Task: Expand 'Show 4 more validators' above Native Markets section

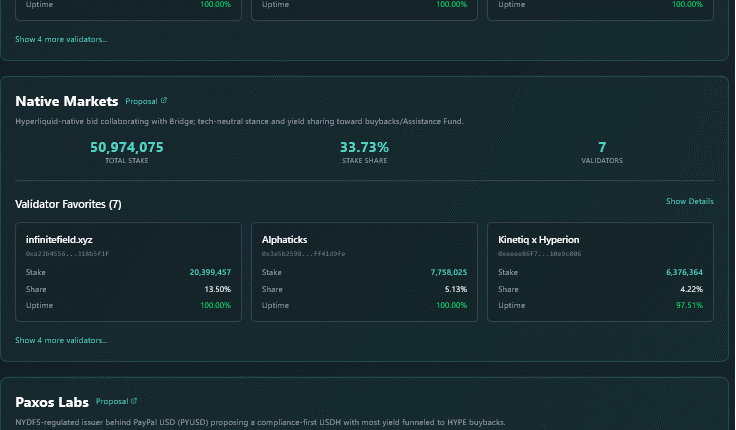Action: click(61, 40)
